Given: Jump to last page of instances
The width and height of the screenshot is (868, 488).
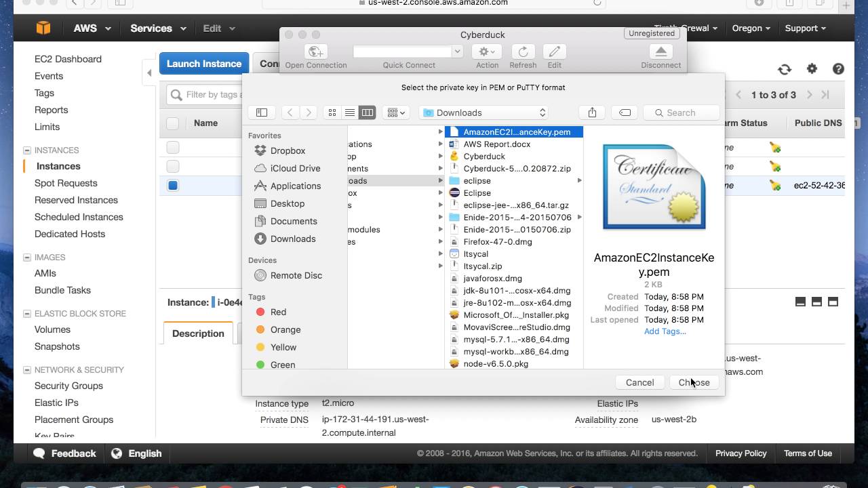Looking at the screenshot, I should coord(825,95).
